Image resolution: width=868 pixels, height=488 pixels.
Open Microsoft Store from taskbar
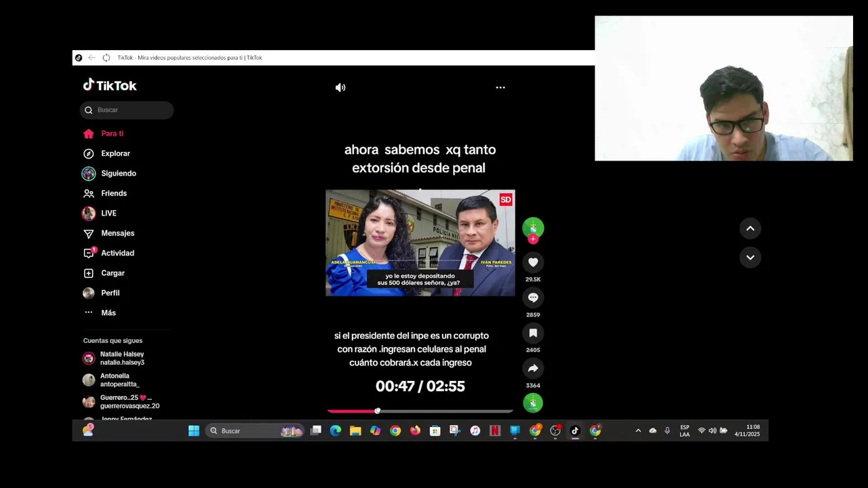click(435, 430)
